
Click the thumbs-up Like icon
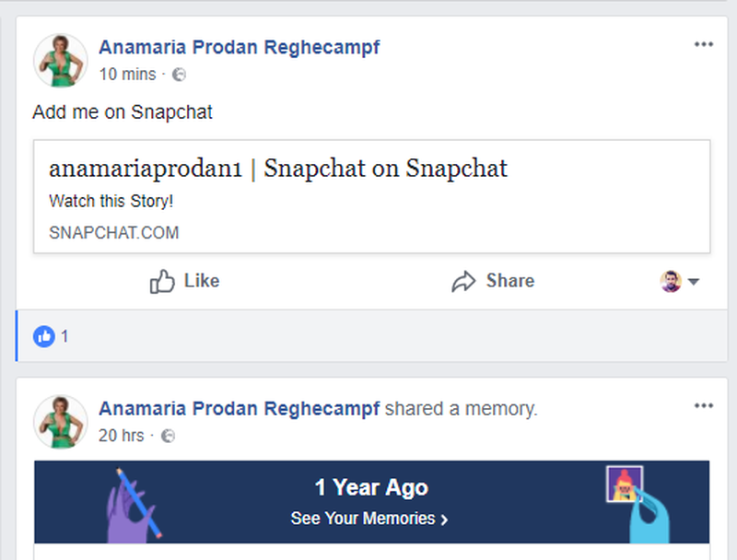tap(162, 282)
